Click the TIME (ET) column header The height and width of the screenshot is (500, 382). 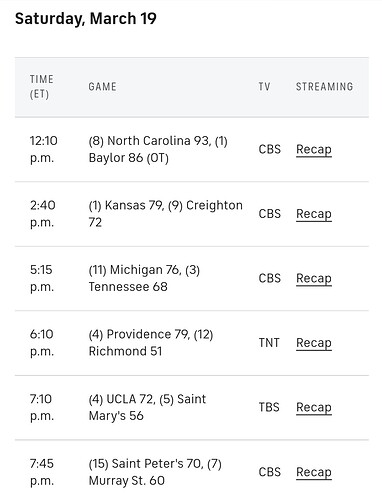point(42,87)
